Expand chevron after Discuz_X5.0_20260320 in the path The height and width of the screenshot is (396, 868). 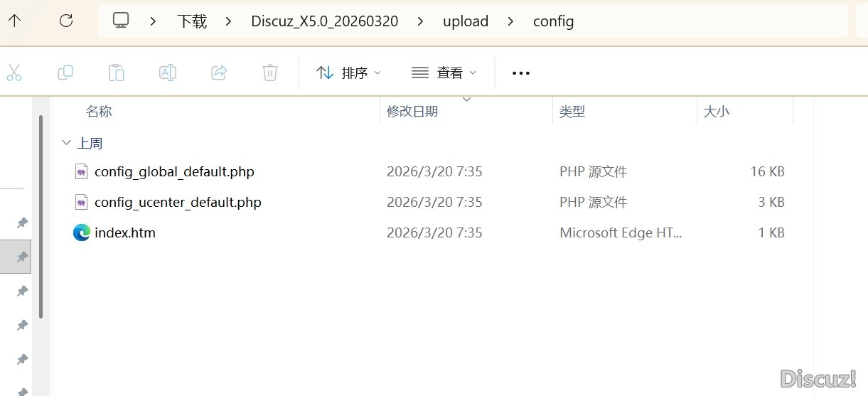click(x=420, y=21)
